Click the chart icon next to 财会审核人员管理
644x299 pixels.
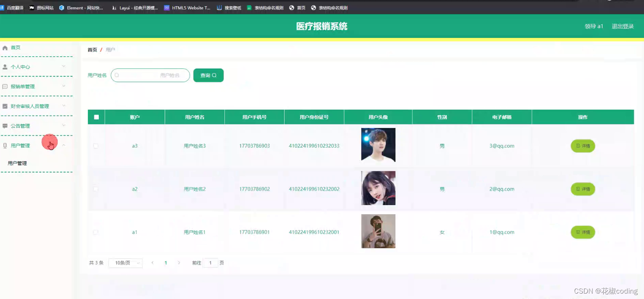5,106
